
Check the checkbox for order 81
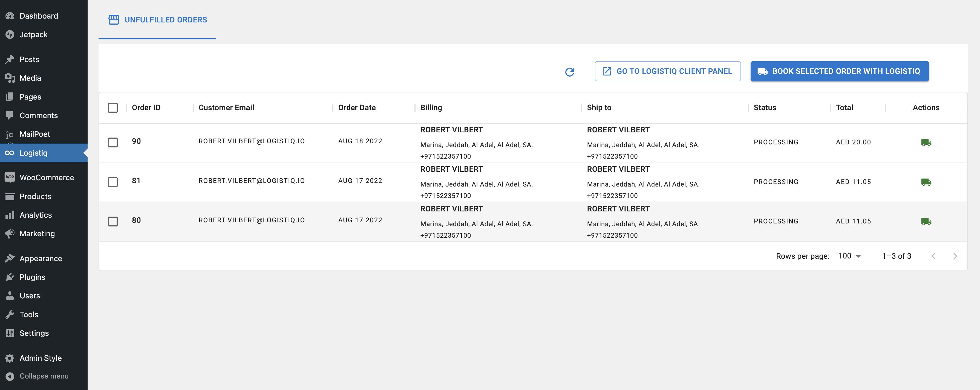tap(113, 182)
